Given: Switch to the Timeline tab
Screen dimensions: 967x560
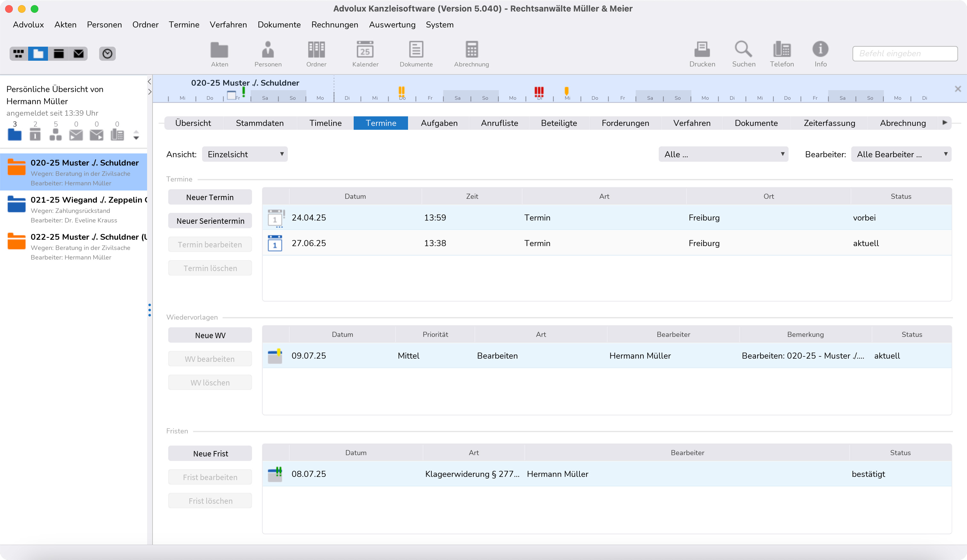Looking at the screenshot, I should pos(326,123).
